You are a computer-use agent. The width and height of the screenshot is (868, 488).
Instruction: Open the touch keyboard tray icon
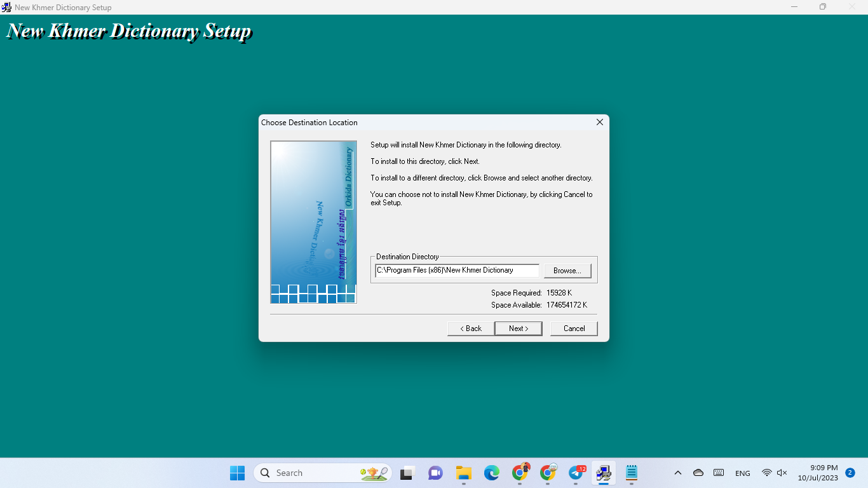click(719, 473)
